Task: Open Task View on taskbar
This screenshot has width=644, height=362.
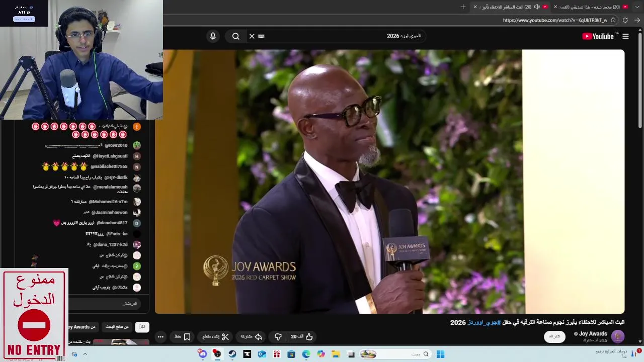Action: [351, 354]
